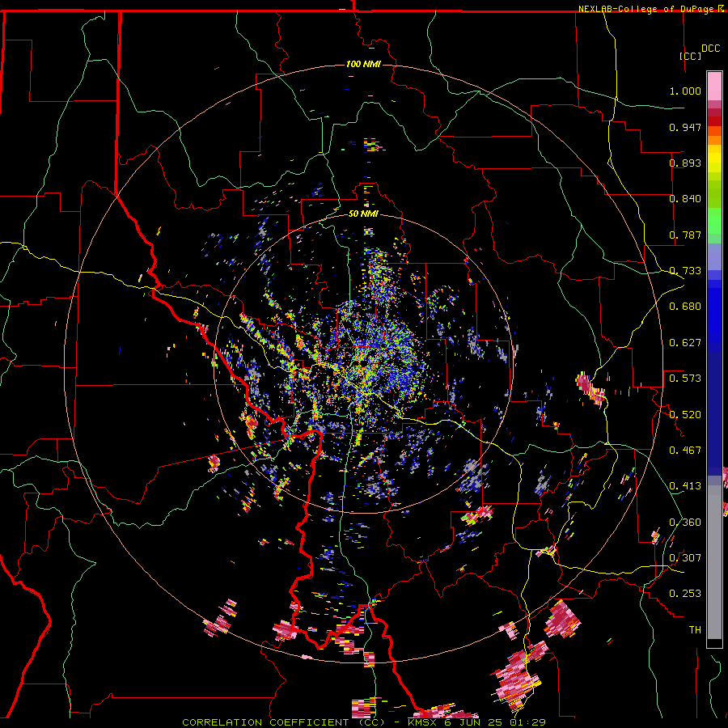This screenshot has height=728, width=728.
Task: Select the 0.680 scale value
Action: point(685,307)
